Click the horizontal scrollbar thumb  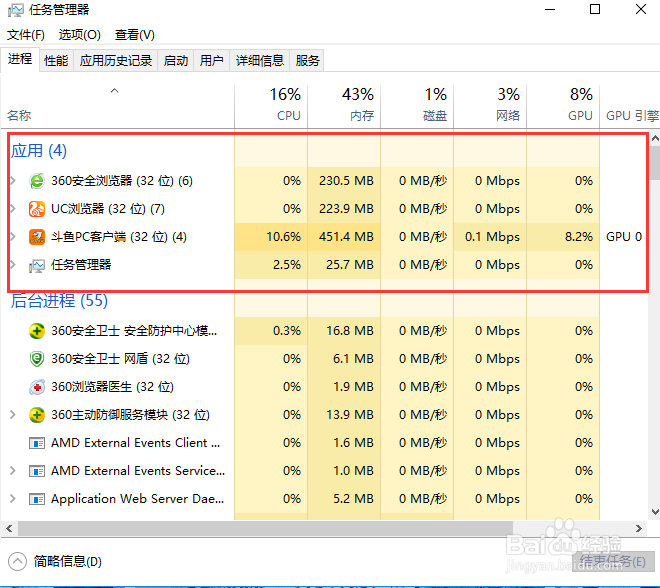point(265,528)
